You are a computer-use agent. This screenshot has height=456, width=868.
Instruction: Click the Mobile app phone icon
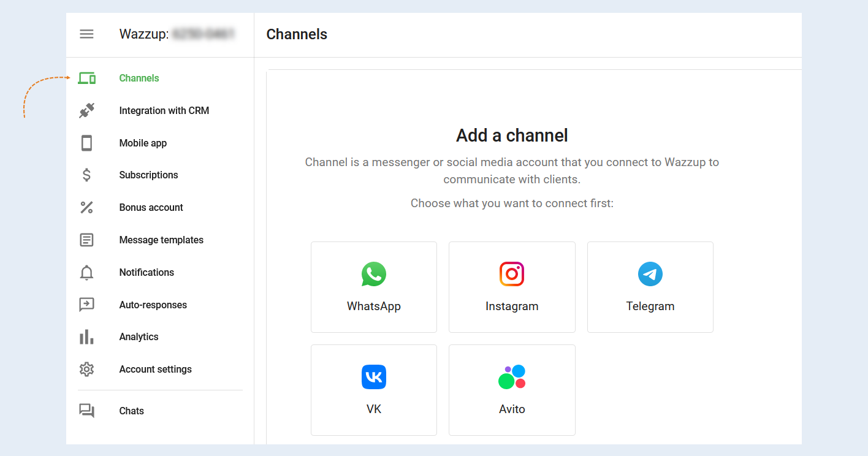pos(86,143)
